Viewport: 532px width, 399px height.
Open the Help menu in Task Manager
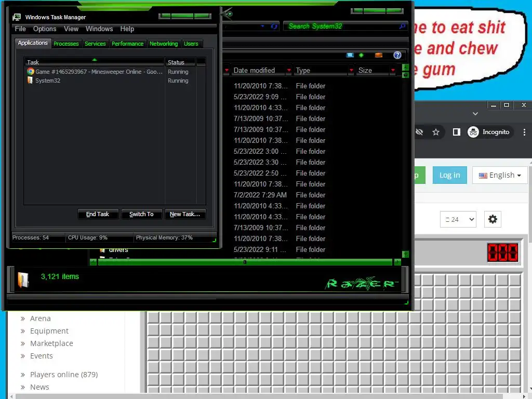[x=127, y=29]
